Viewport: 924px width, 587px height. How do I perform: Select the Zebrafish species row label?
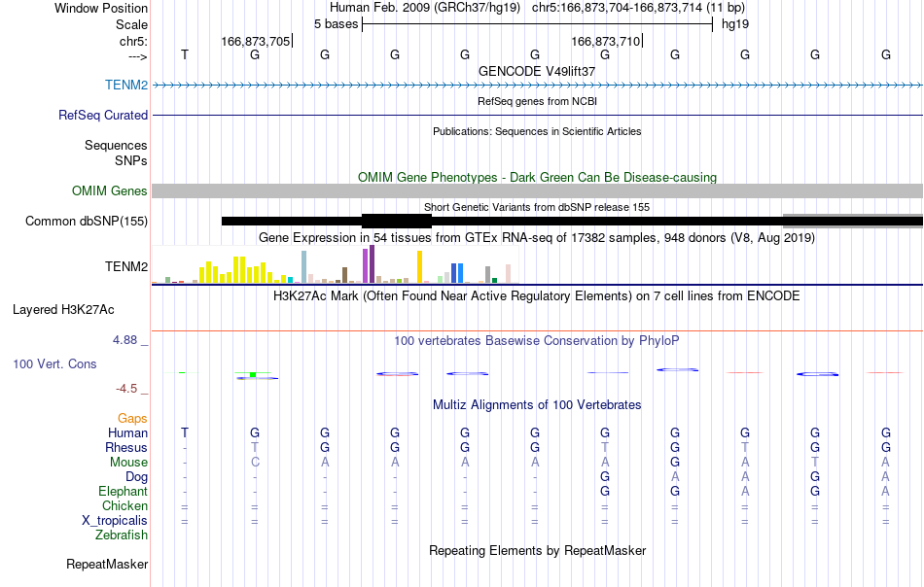(122, 535)
